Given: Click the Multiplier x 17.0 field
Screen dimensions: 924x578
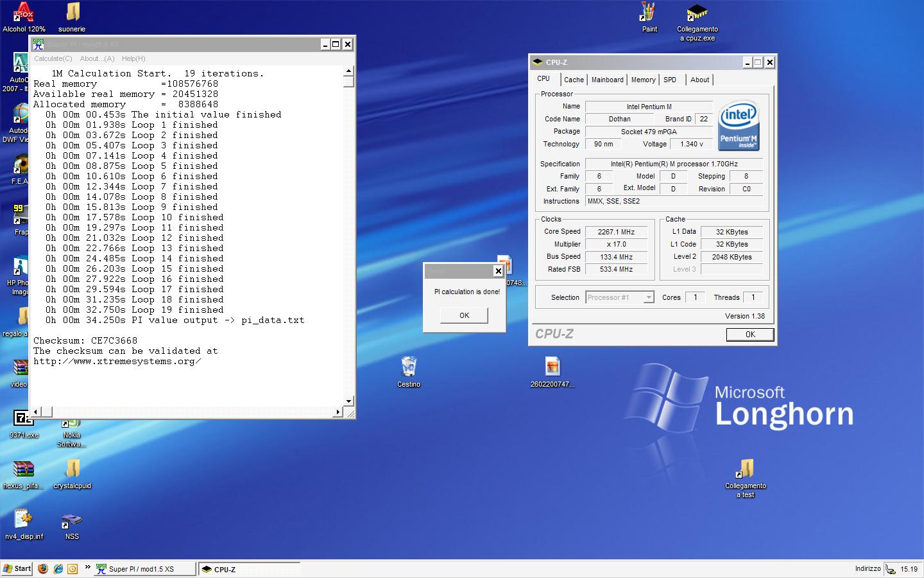Looking at the screenshot, I should point(616,244).
